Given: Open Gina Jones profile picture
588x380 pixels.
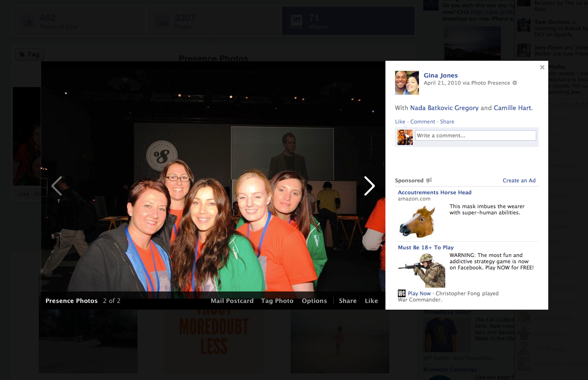Looking at the screenshot, I should pos(407,83).
